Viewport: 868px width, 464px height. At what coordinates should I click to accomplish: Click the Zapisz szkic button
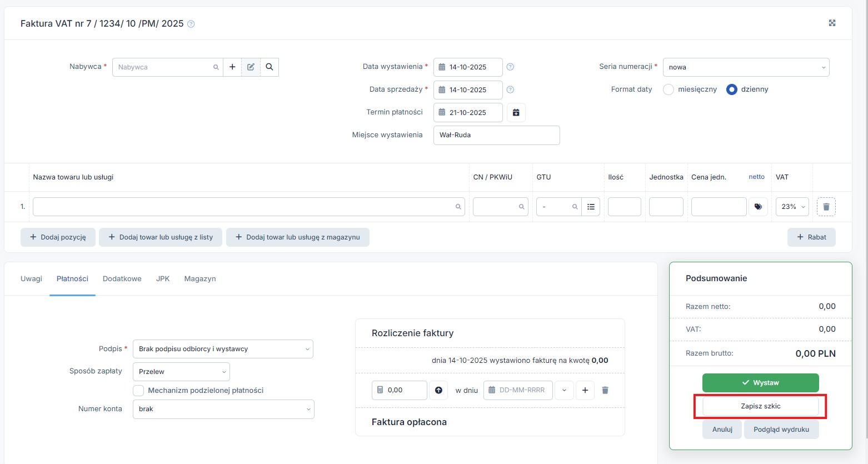point(760,406)
